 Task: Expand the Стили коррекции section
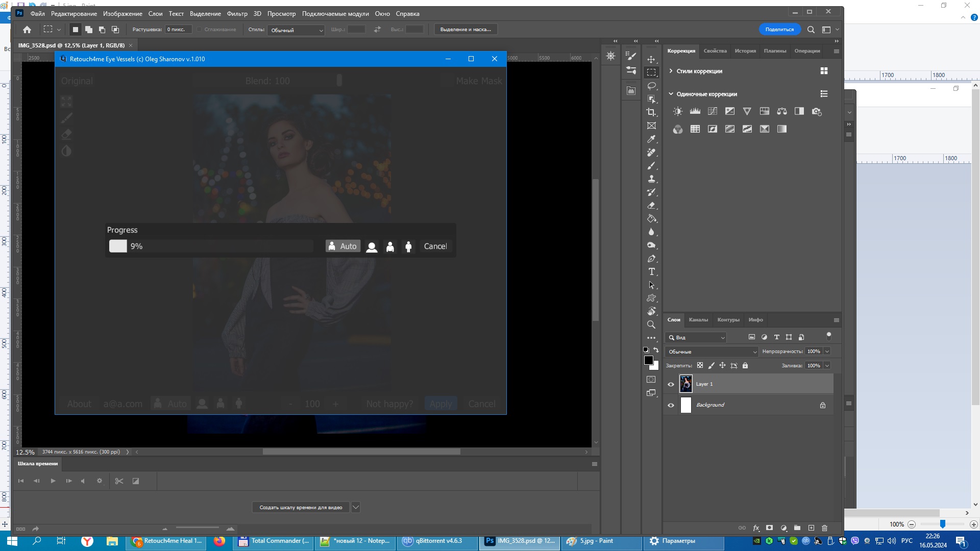671,71
